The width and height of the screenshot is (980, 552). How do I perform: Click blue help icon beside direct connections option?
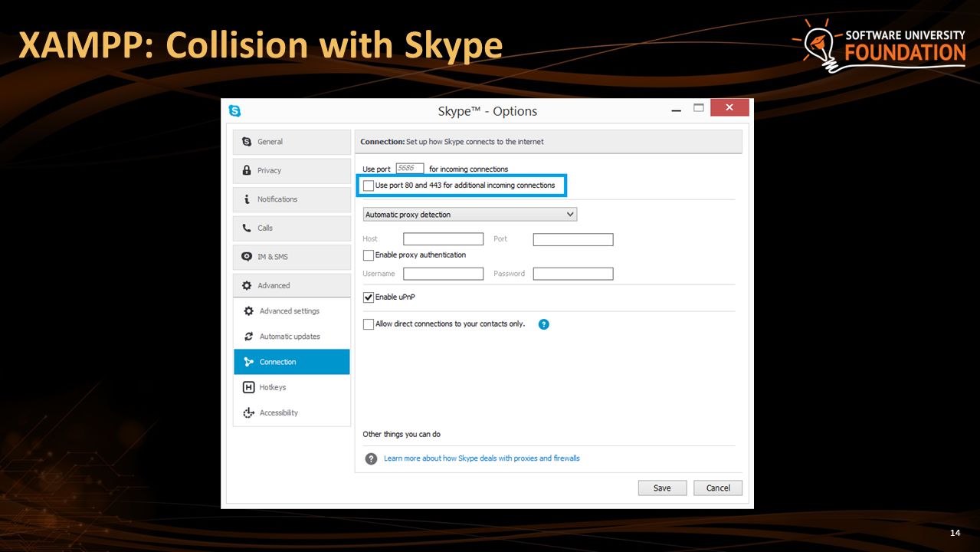point(544,324)
